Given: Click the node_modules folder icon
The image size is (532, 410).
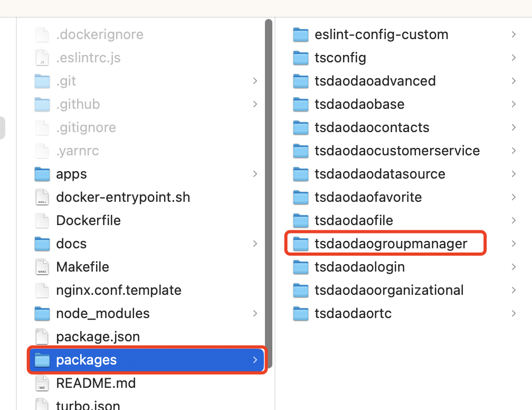Looking at the screenshot, I should 42,314.
